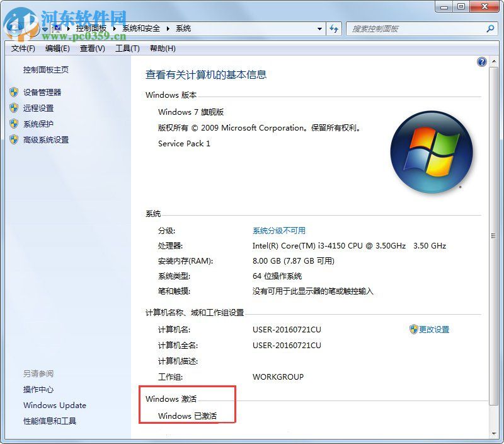Click the magnifier icon in search box

click(x=490, y=29)
